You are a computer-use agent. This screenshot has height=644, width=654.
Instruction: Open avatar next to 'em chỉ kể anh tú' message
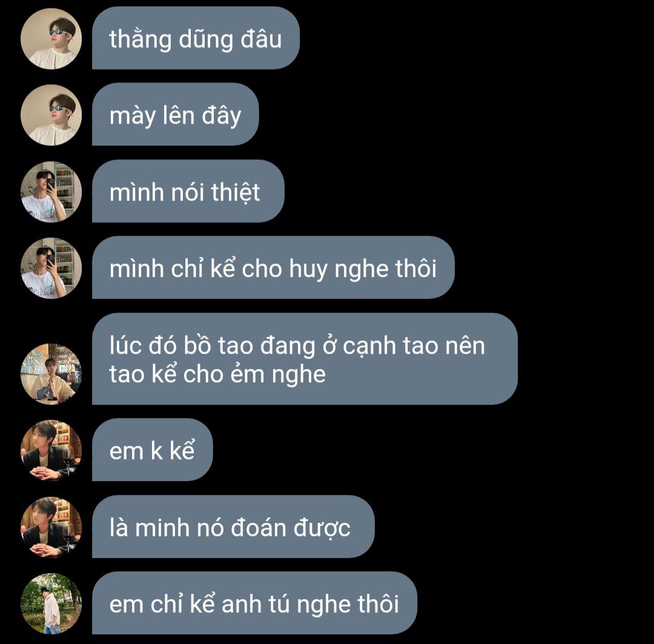(x=51, y=603)
